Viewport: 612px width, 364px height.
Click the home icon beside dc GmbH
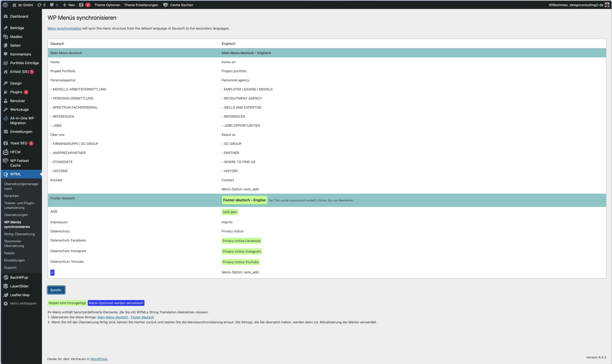[x=14, y=5]
